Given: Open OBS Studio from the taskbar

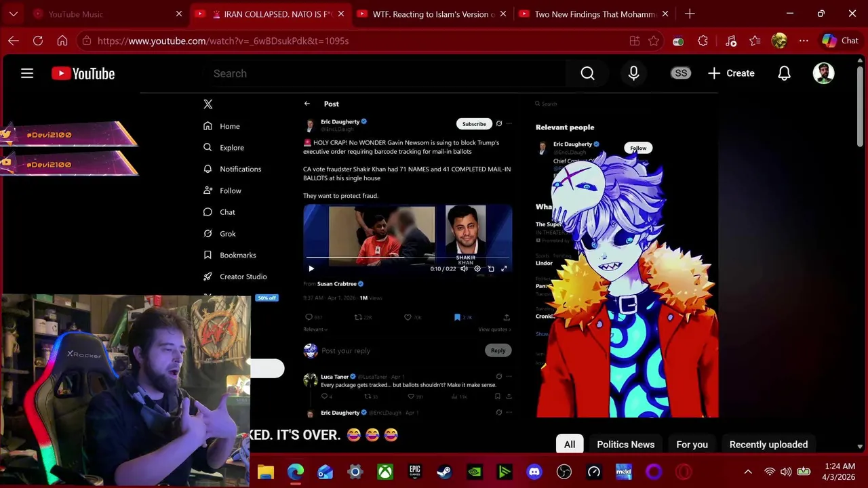Looking at the screenshot, I should [x=564, y=472].
